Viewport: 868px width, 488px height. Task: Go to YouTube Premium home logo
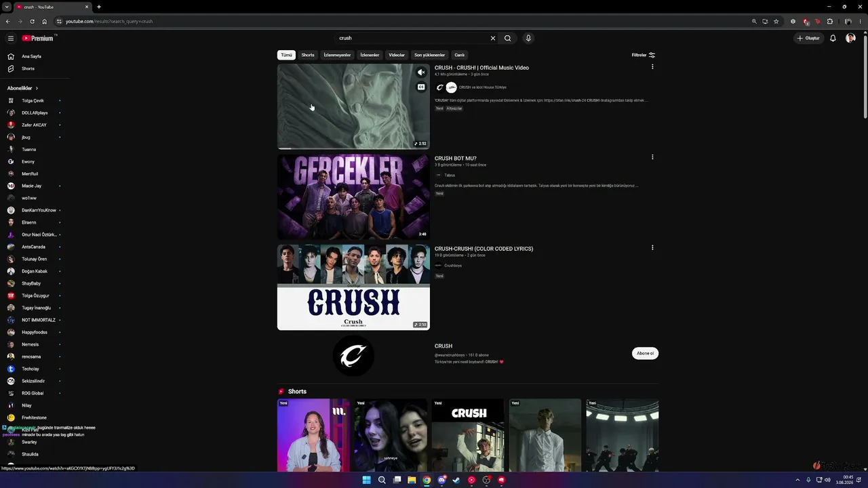pos(37,38)
